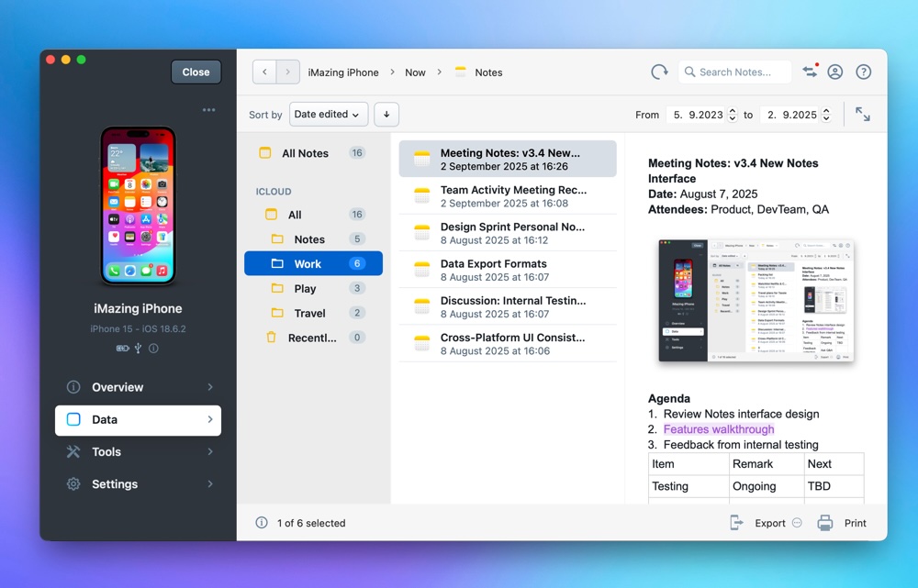Open the three-dot device options menu

[x=209, y=110]
